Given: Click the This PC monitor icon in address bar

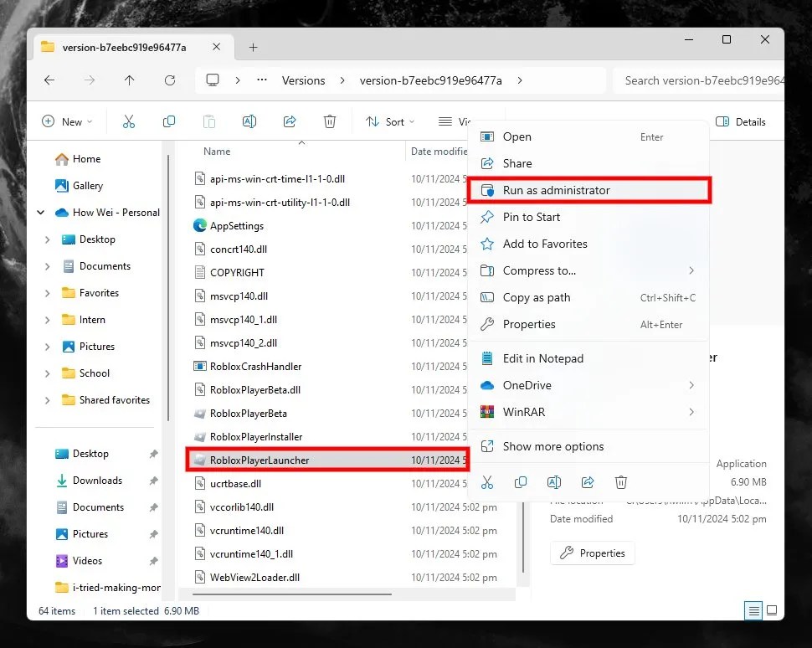Looking at the screenshot, I should coord(213,80).
